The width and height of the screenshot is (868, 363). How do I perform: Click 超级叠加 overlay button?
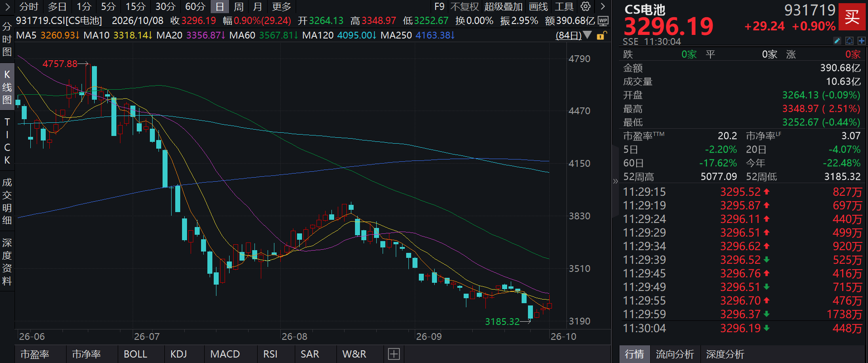504,6
